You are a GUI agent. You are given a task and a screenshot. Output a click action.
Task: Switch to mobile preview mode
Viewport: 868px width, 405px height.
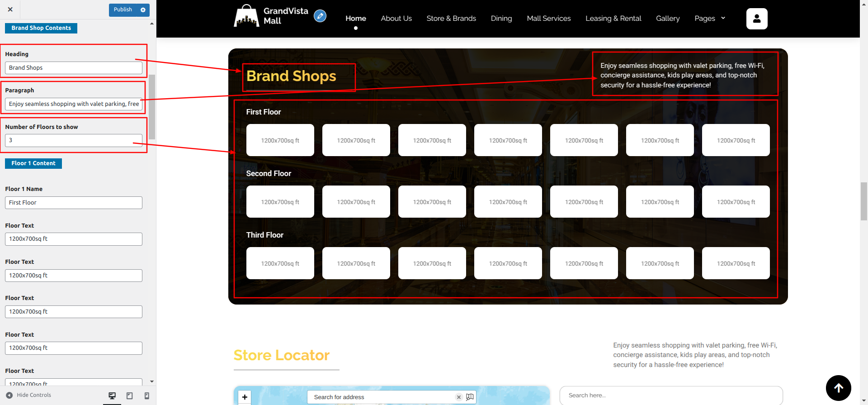click(146, 396)
